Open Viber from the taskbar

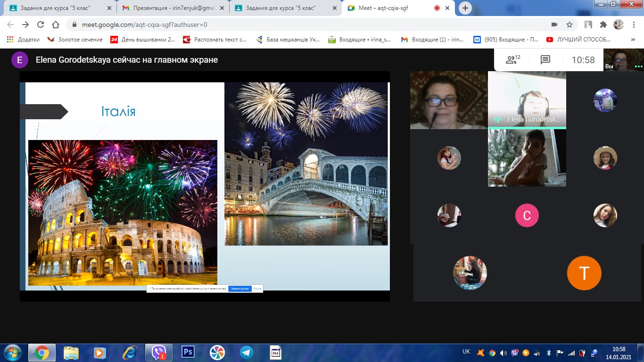pyautogui.click(x=158, y=352)
